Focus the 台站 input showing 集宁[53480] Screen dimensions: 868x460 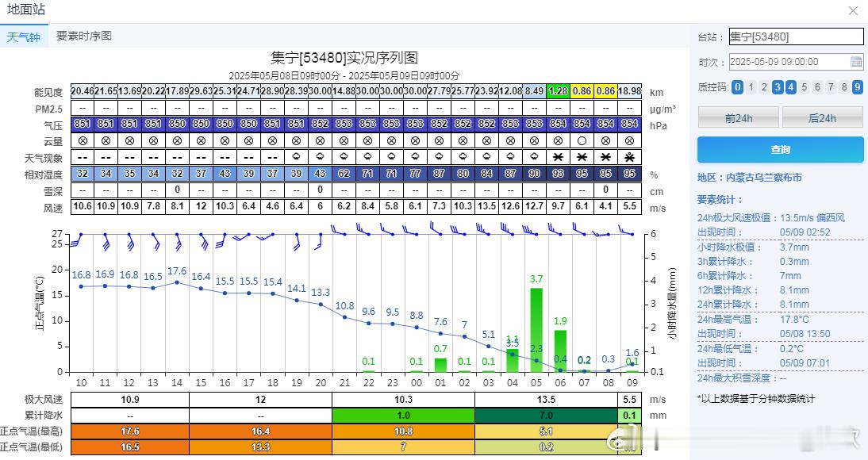coord(796,36)
